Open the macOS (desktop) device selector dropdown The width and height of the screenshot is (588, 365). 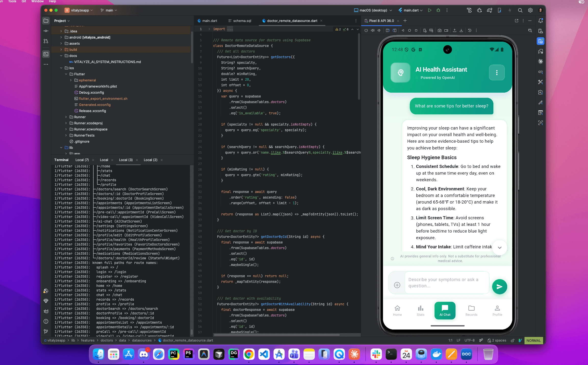pyautogui.click(x=373, y=10)
